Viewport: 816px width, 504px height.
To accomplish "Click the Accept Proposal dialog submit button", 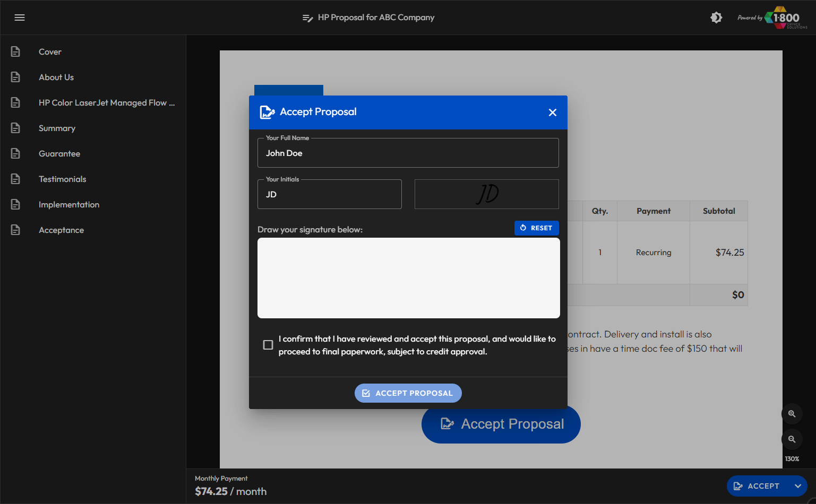I will [x=408, y=393].
